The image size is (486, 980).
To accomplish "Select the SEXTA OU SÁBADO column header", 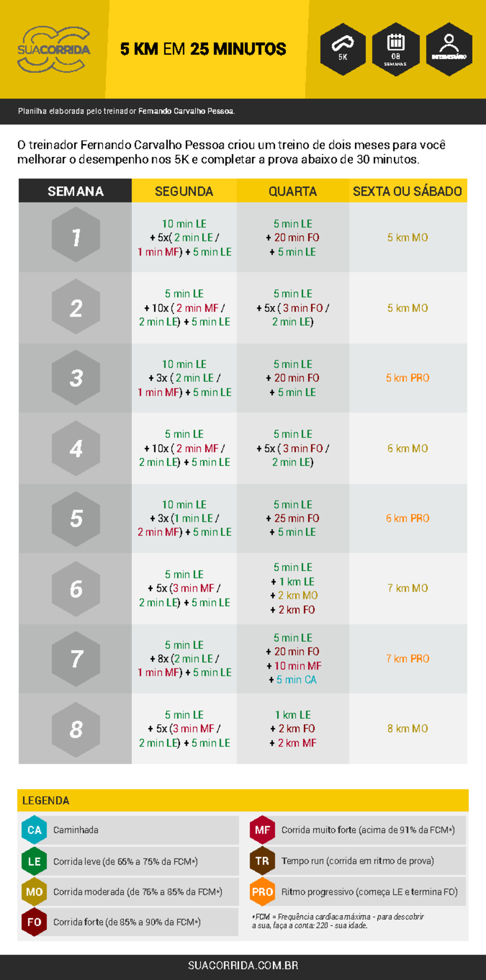I will 407,191.
